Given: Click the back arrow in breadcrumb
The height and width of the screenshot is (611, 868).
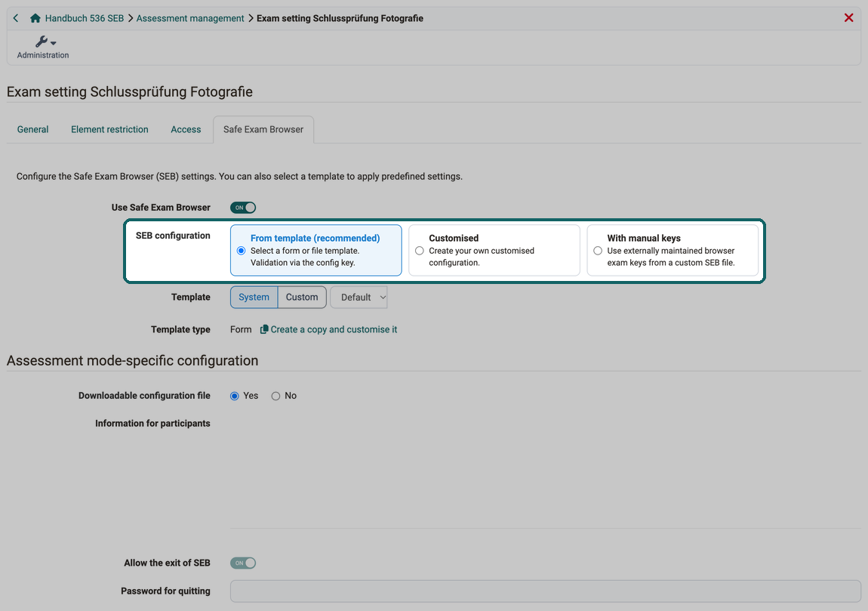Looking at the screenshot, I should point(16,18).
